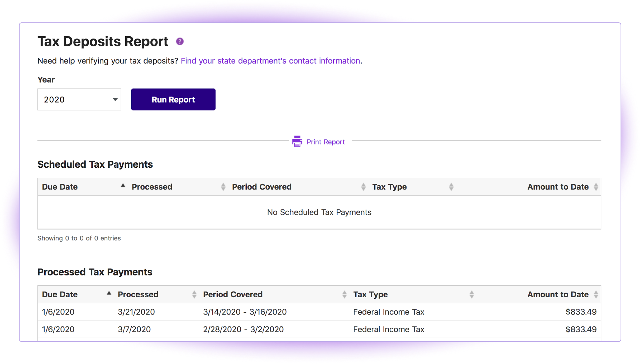640x364 pixels.
Task: Select the 3/7/2020 processed date cell
Action: tap(134, 329)
